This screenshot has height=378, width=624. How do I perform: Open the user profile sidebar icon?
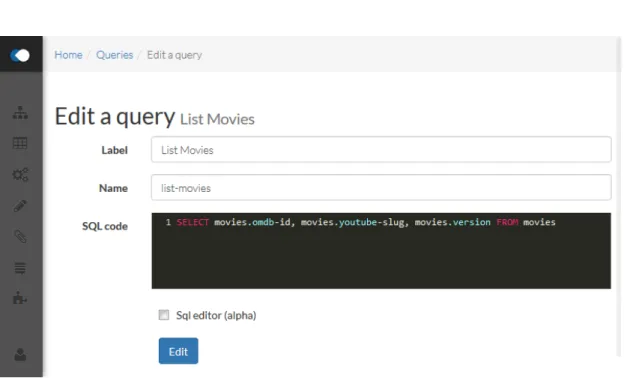[x=20, y=354]
